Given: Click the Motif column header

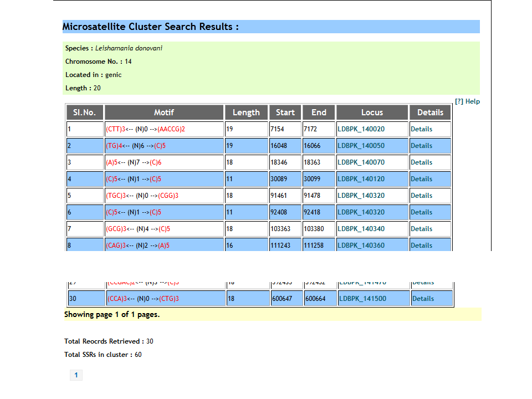Looking at the screenshot, I should 164,112.
